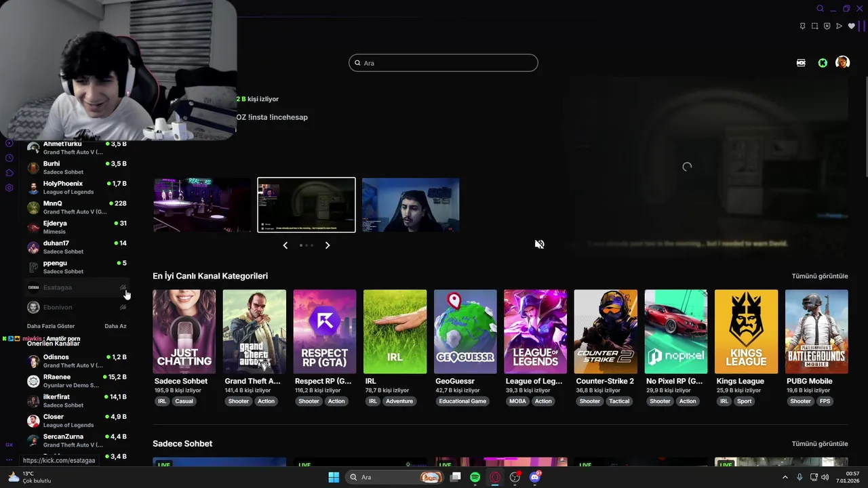This screenshot has height=488, width=868.
Task: Go to previous featured stream arrow
Action: tap(285, 245)
